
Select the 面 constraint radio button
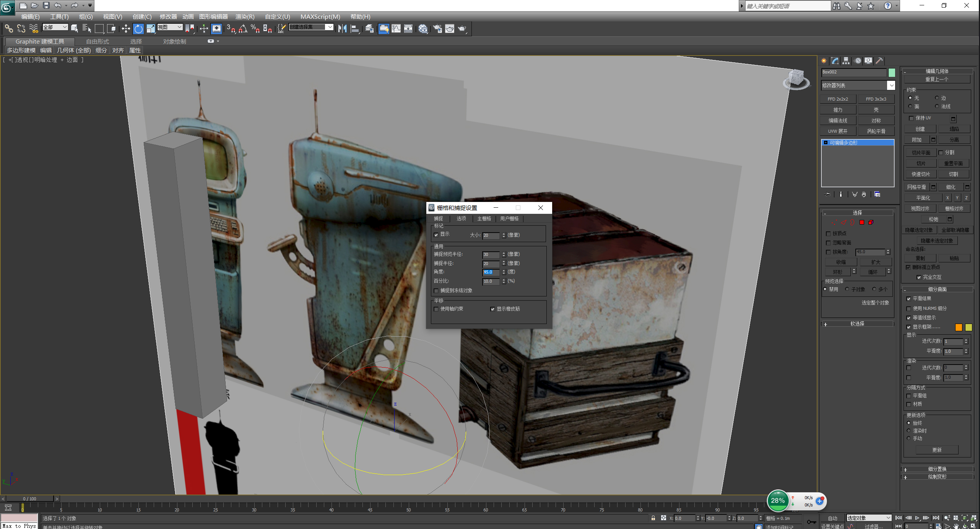pos(910,106)
